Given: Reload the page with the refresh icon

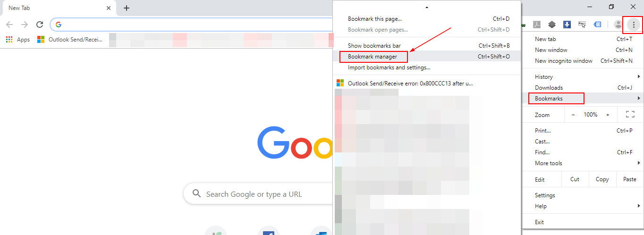Looking at the screenshot, I should pos(40,25).
